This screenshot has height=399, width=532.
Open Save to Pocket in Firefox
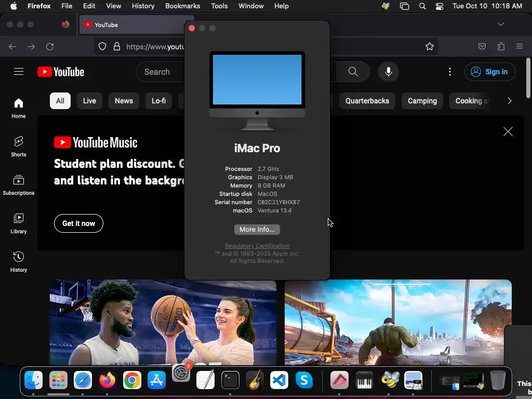point(482,46)
